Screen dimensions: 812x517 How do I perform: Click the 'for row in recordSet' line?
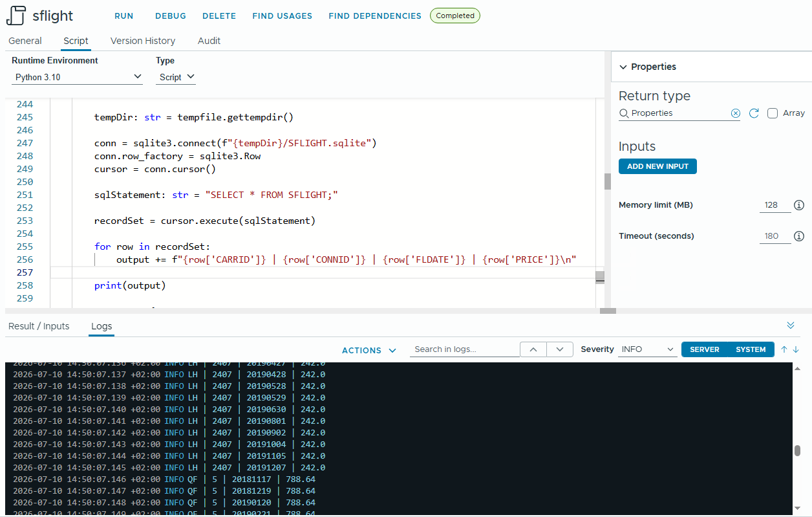point(153,247)
